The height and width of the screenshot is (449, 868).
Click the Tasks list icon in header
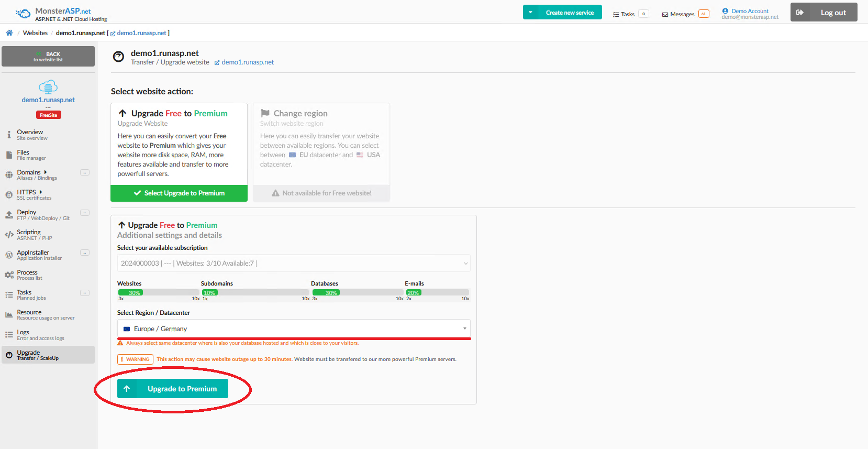(x=616, y=15)
